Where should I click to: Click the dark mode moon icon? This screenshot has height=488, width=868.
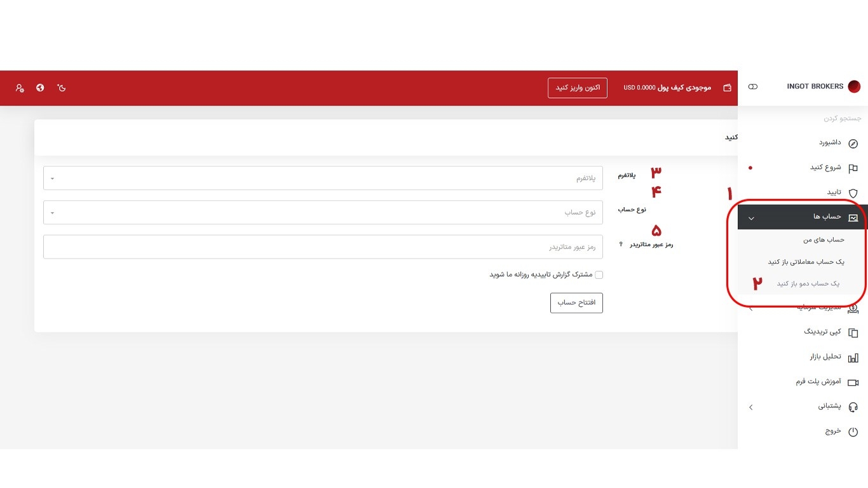click(x=62, y=88)
